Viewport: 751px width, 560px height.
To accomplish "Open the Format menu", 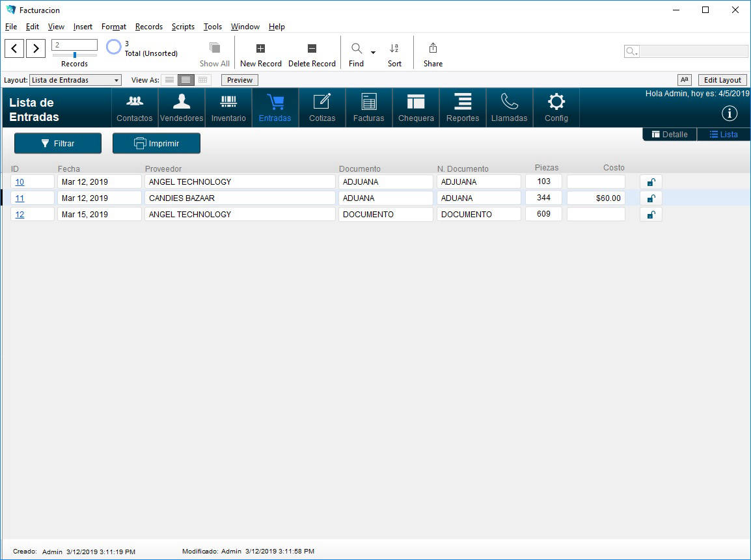I will 114,27.
